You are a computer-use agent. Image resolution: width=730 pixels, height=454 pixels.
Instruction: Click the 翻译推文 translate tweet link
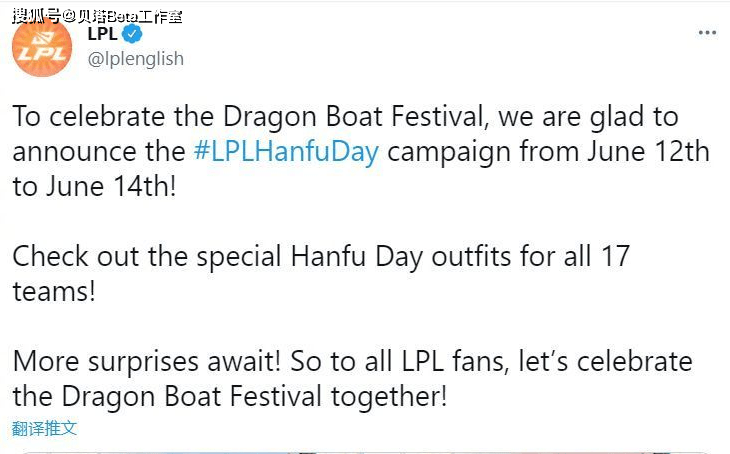pyautogui.click(x=44, y=428)
